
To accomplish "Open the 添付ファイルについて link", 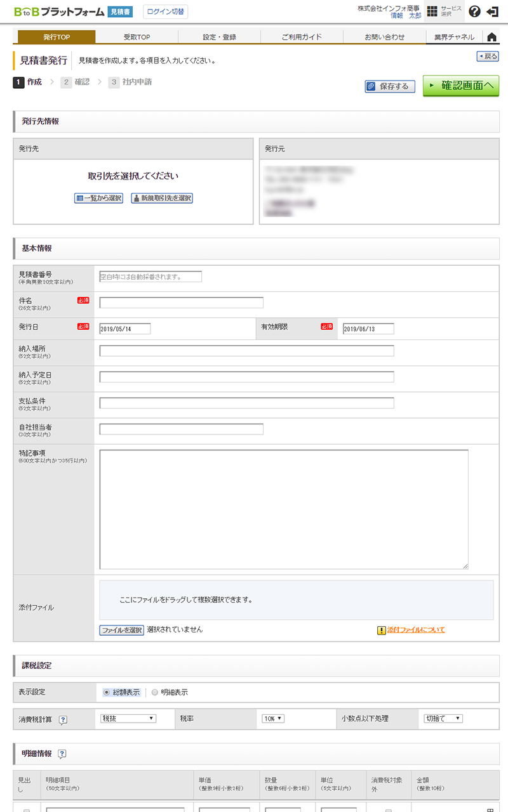I will (x=416, y=630).
